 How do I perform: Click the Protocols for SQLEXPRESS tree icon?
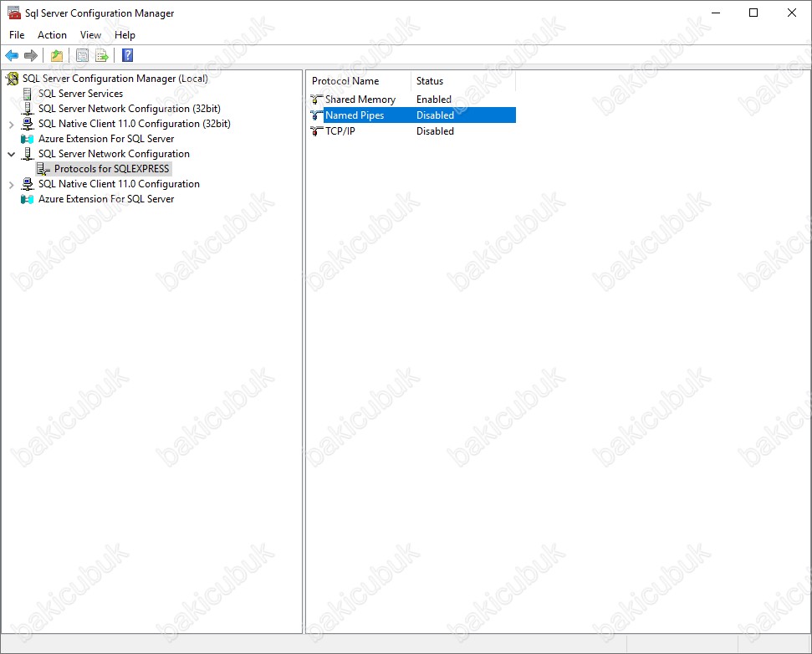[43, 169]
